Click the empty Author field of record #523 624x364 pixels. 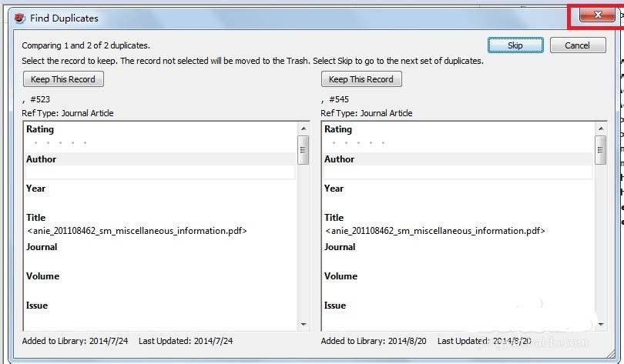pos(160,173)
